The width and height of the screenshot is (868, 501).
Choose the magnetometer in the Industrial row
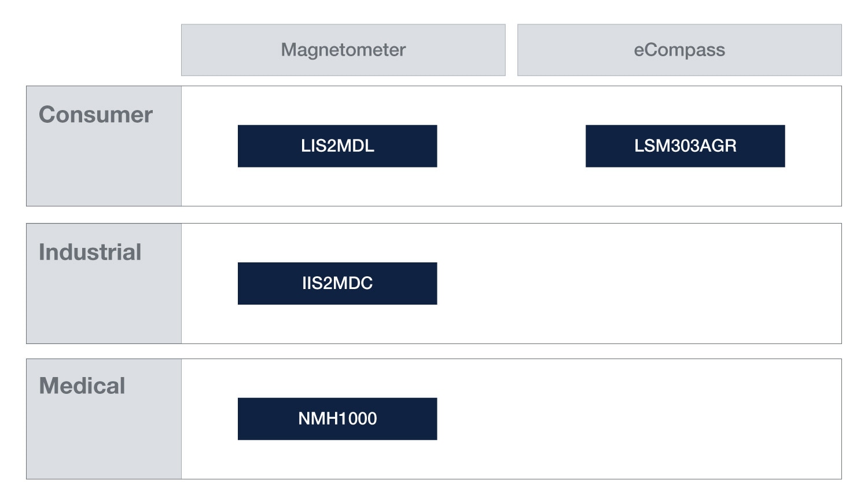(x=337, y=283)
